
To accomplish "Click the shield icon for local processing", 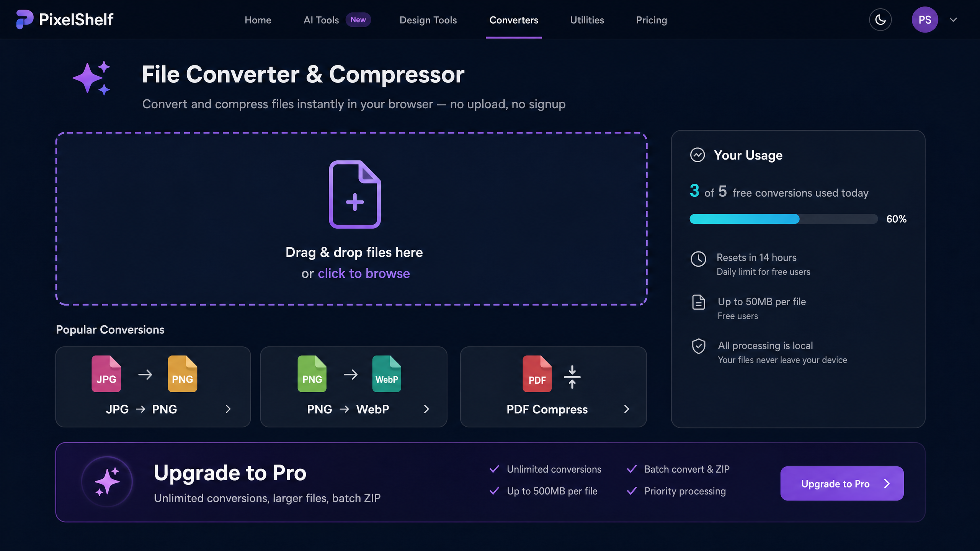I will coord(699,346).
